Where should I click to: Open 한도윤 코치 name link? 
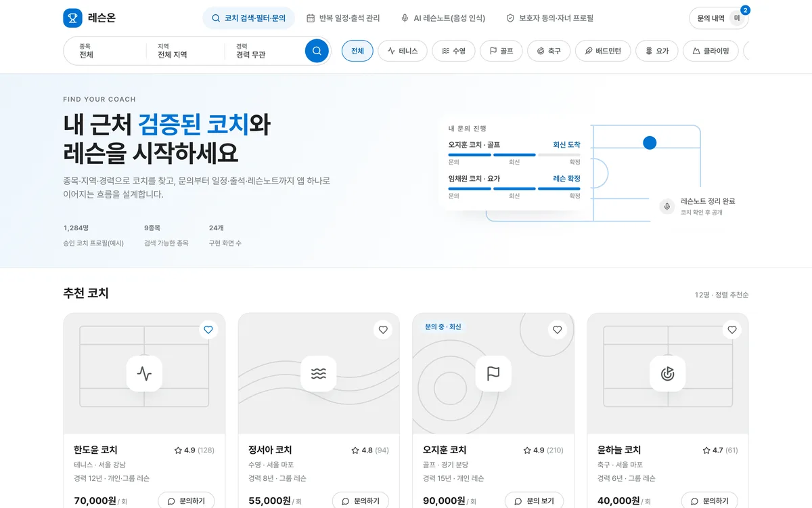95,450
